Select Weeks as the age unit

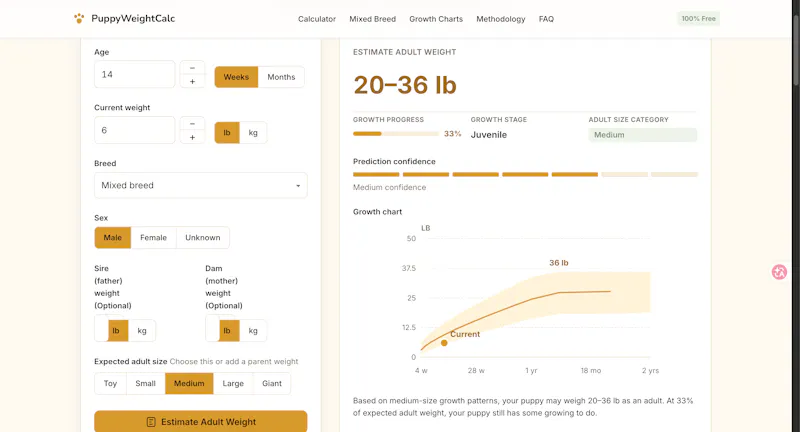pos(236,77)
